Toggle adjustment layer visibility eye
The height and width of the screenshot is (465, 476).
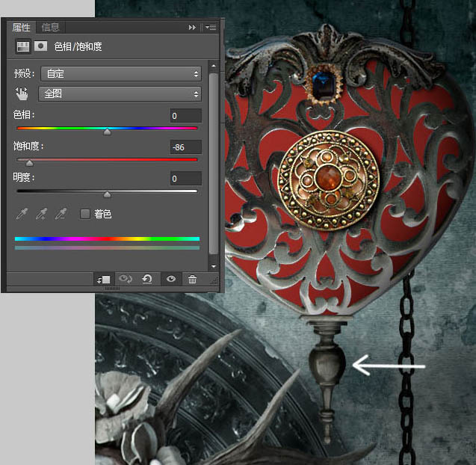(171, 279)
